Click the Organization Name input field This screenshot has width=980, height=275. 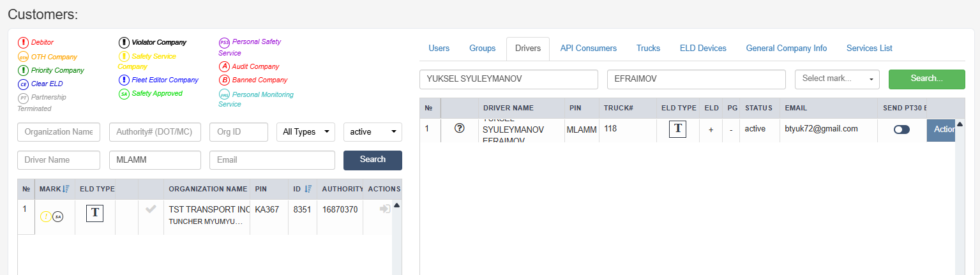tap(59, 132)
